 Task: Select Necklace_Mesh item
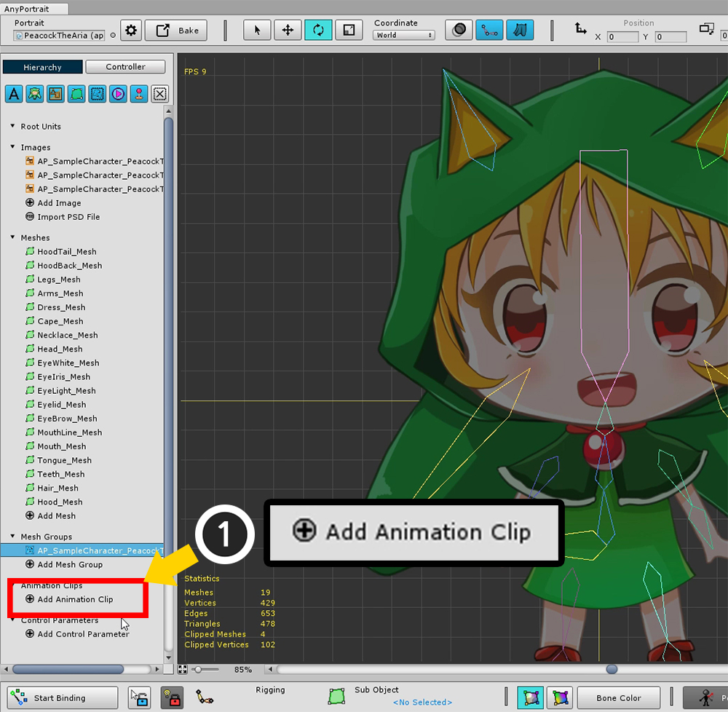[62, 335]
